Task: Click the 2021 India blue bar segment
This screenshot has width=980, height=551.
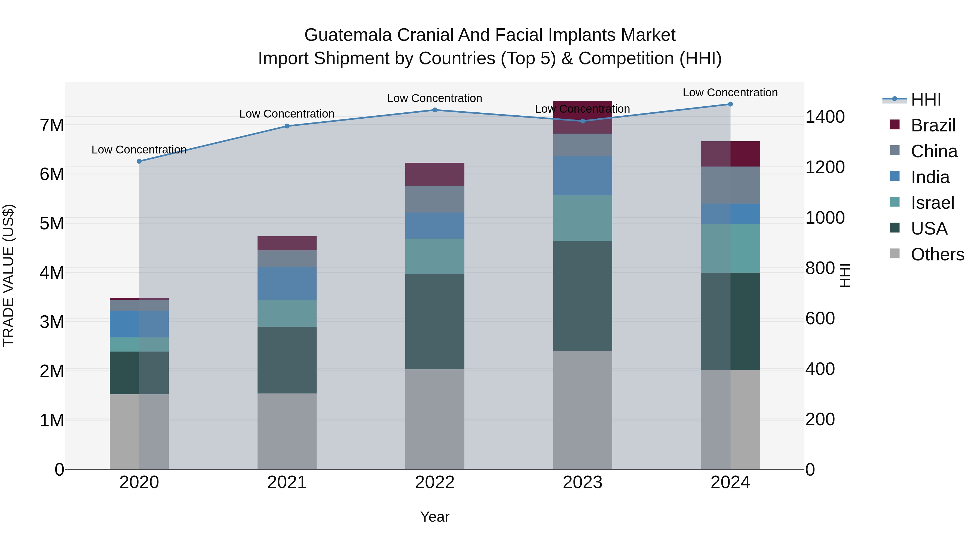Action: [287, 284]
